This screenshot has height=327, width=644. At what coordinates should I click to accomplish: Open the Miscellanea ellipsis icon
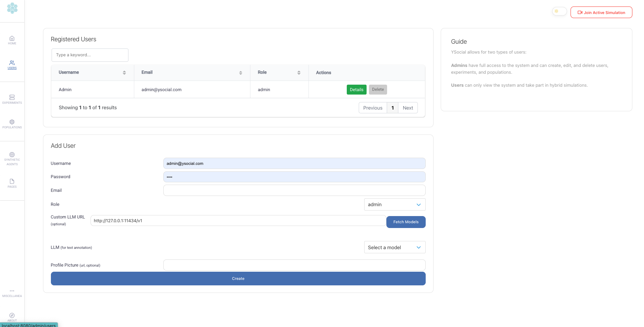click(12, 291)
